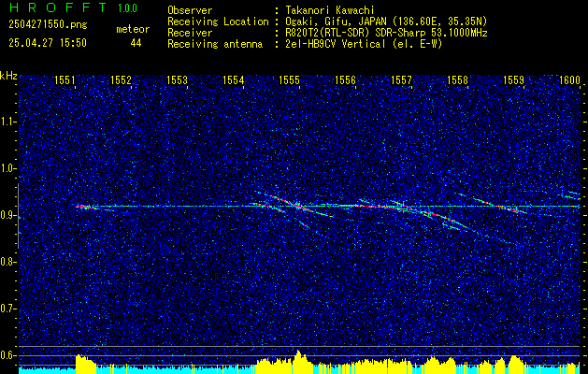
Task: Select the version number 1.0.0
Action: 127,7
